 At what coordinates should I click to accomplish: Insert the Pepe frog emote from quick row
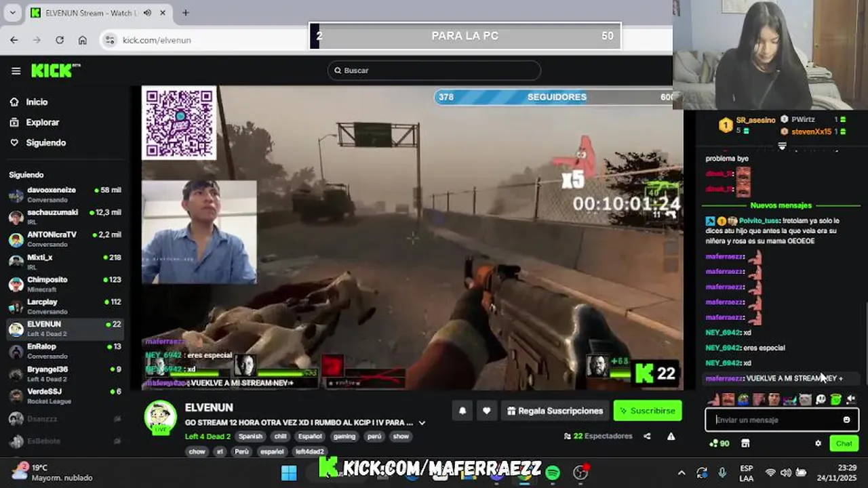pyautogui.click(x=743, y=399)
